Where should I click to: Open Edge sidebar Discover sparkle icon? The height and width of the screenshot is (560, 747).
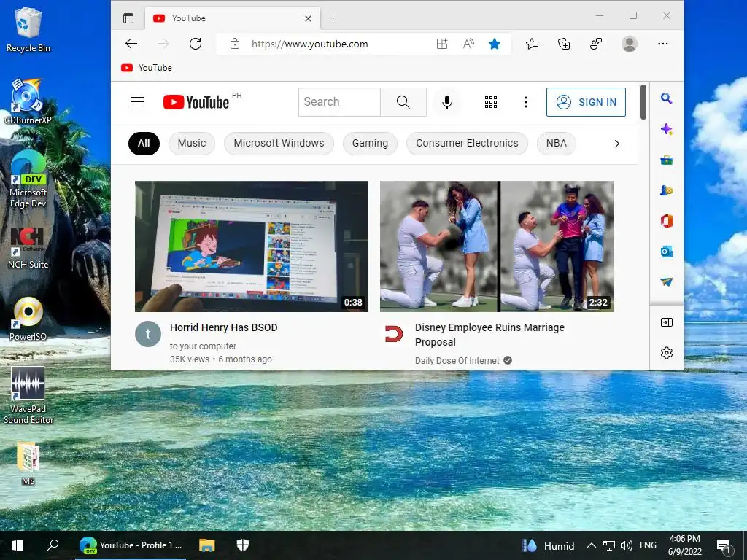point(667,129)
